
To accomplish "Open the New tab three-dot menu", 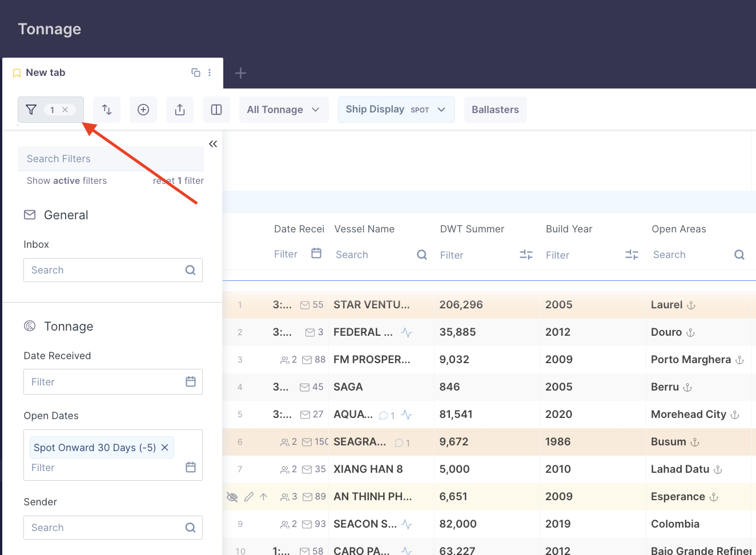I will 210,73.
